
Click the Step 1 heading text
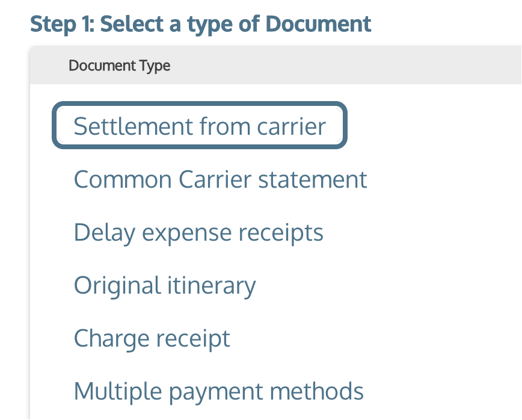[x=200, y=24]
